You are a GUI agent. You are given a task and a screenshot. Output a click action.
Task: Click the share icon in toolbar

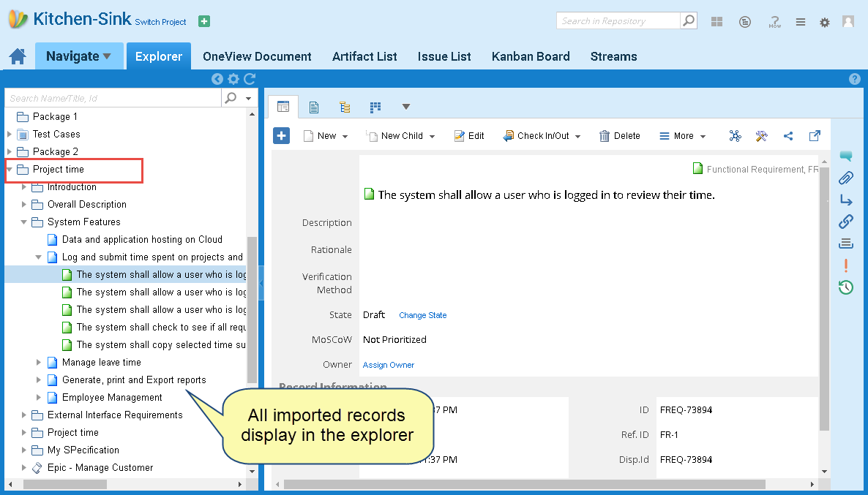[788, 135]
